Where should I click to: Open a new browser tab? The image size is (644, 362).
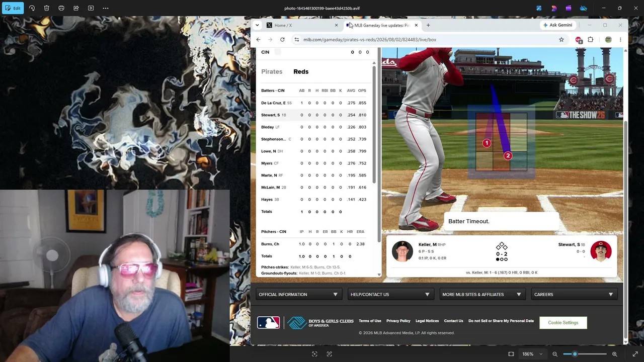(428, 25)
